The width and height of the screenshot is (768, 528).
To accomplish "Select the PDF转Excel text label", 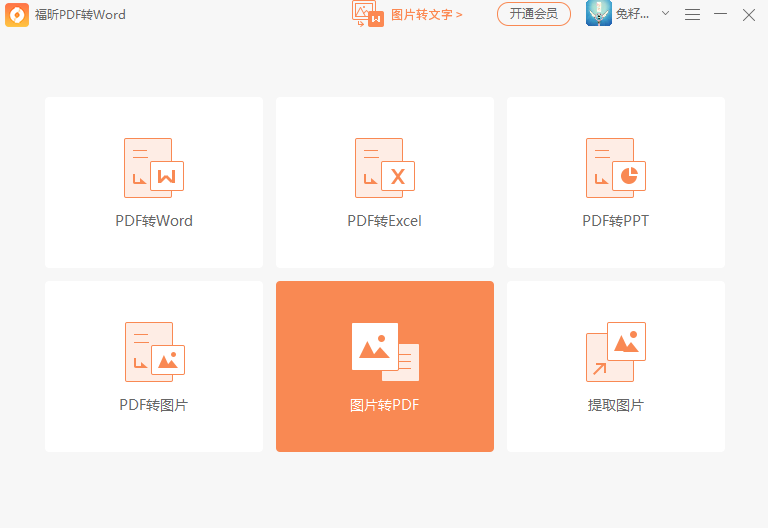I will (x=385, y=221).
